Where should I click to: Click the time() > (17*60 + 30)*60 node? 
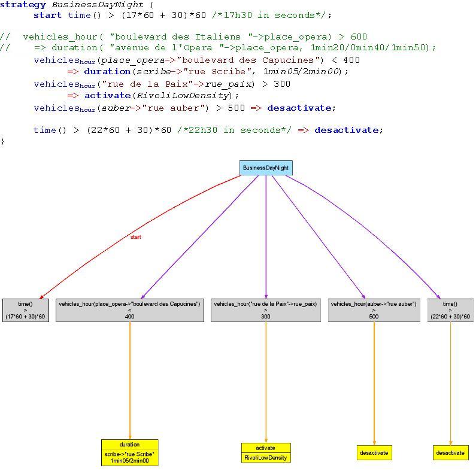pos(26,310)
